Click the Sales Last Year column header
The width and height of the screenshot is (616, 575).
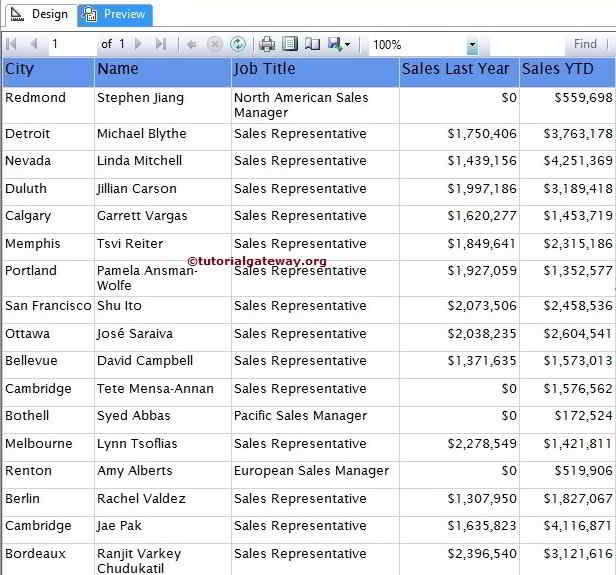coord(459,72)
